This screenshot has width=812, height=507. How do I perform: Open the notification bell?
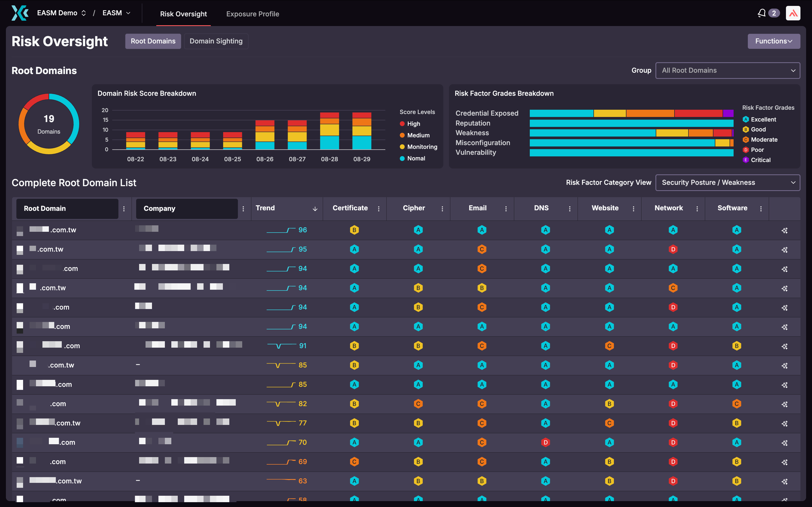(x=761, y=13)
